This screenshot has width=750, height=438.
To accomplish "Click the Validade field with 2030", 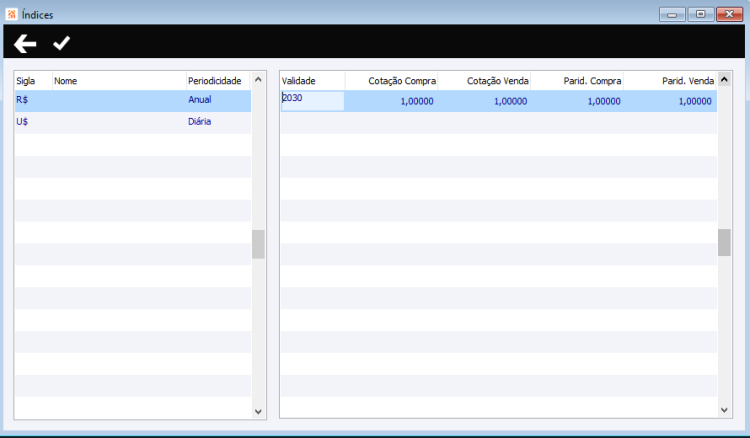I will (312, 101).
